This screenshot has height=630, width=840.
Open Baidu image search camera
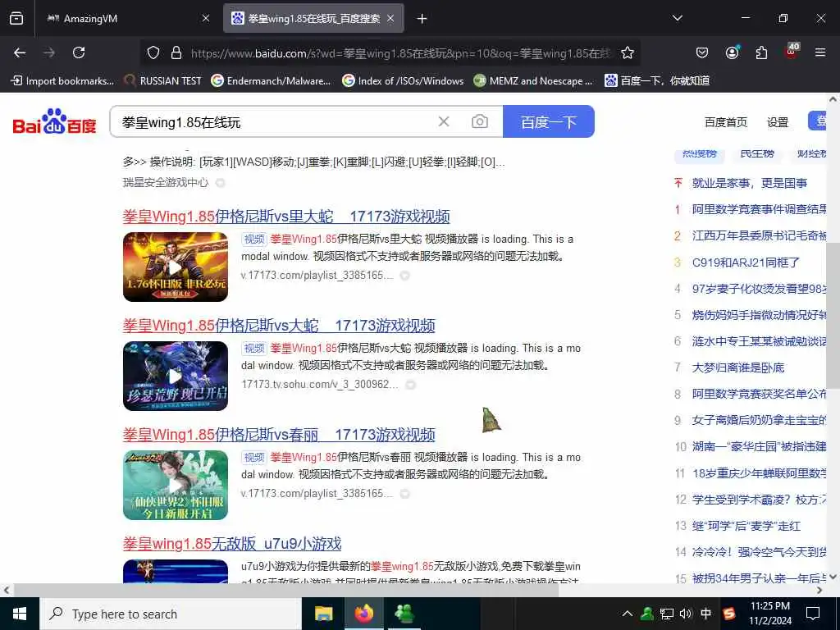[479, 121]
